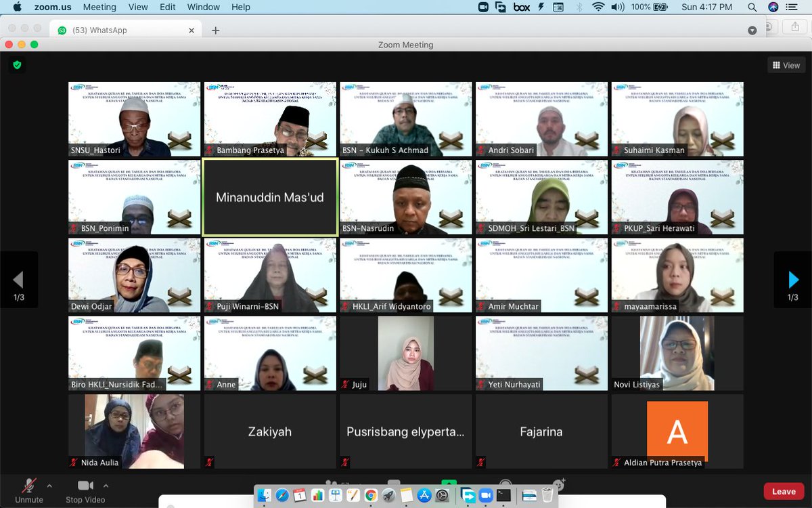This screenshot has width=812, height=508.
Task: Open Launchpad rocket icon in Dock
Action: point(388,496)
